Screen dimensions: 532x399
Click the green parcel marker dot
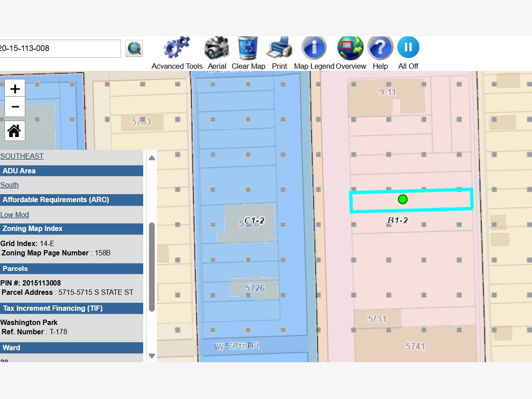[403, 199]
